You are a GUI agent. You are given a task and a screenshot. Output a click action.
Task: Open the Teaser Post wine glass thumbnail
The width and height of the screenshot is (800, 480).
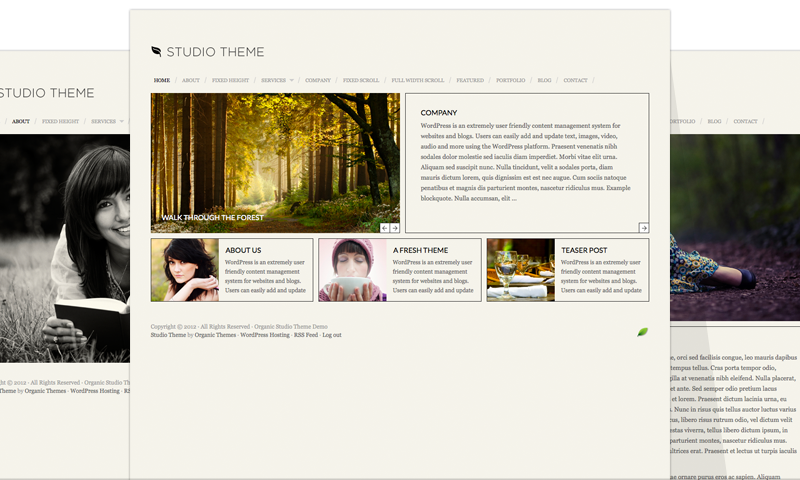coord(520,270)
